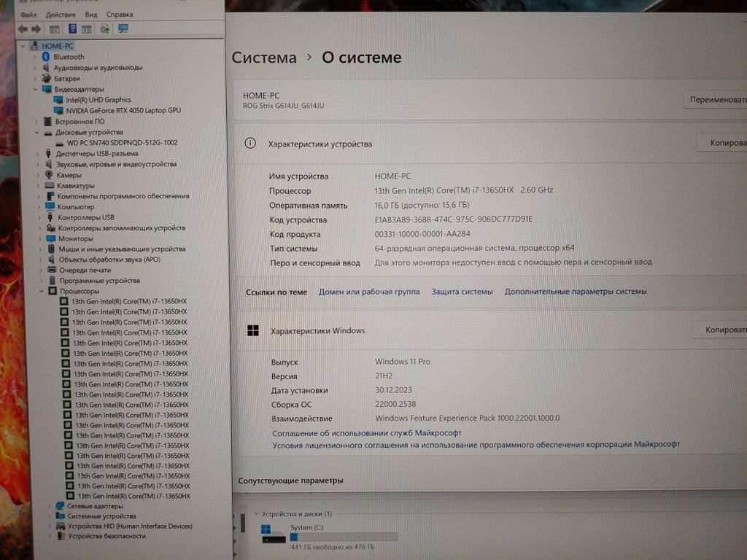Click the blue question mark Help icon

[x=73, y=28]
